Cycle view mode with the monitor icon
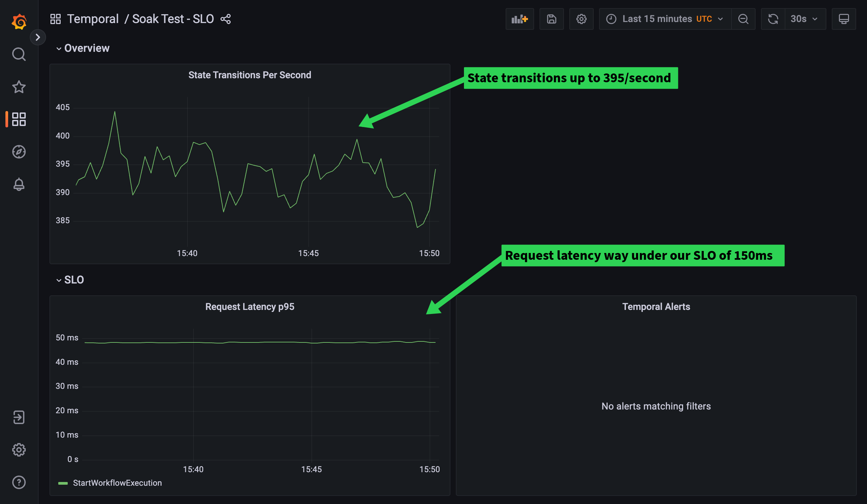867x504 pixels. click(x=844, y=19)
